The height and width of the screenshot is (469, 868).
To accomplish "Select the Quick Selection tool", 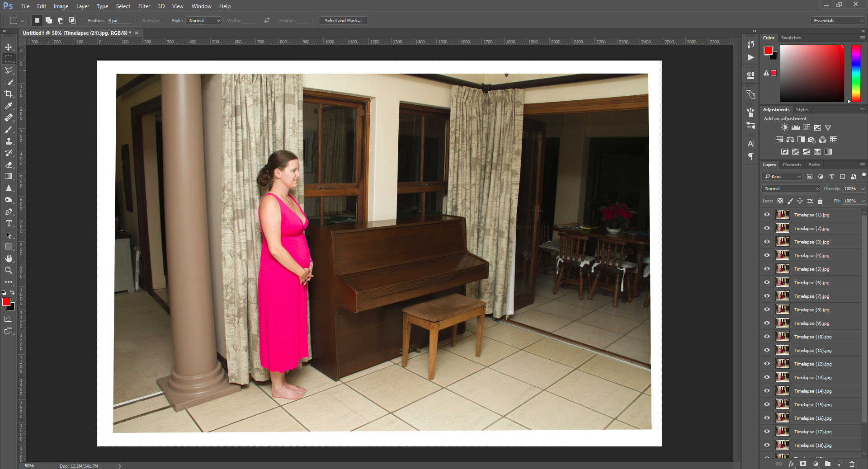I will (9, 82).
